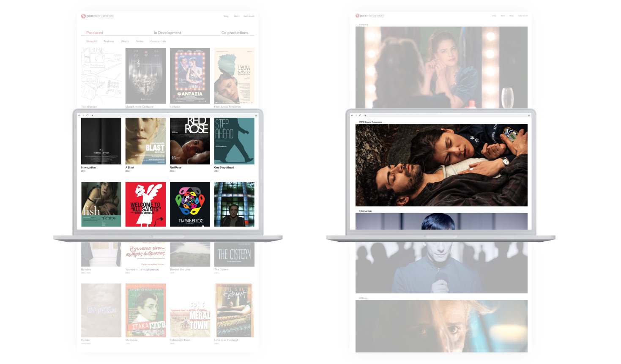Open Interruption poster
This screenshot has height=364, width=621.
coord(101,141)
